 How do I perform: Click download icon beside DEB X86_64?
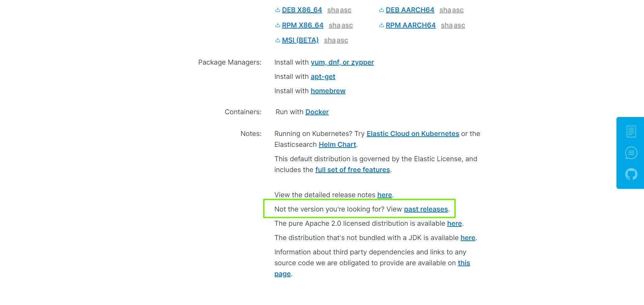tap(278, 10)
